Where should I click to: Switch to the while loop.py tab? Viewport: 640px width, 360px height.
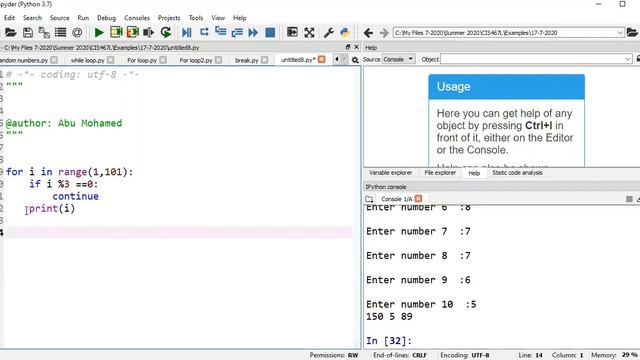(88, 60)
